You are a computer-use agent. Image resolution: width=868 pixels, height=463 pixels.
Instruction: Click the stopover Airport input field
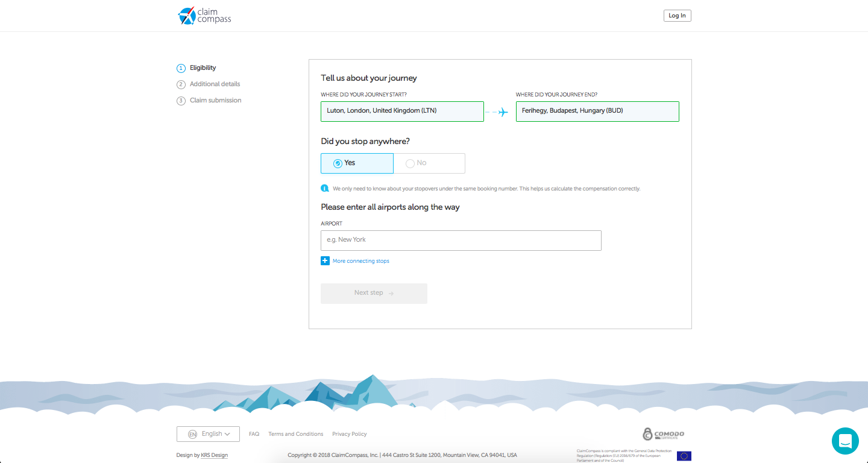point(461,240)
